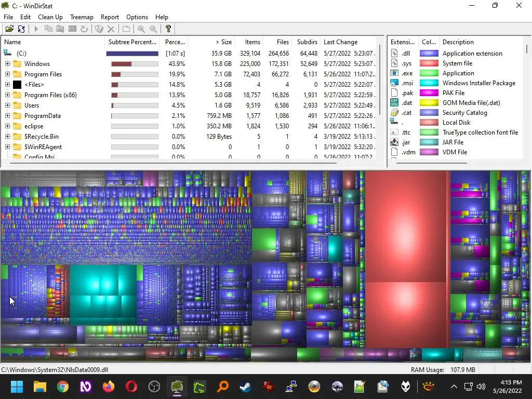Click the Refresh Selected circular arrow icon
532x399 pixels.
pos(84,29)
